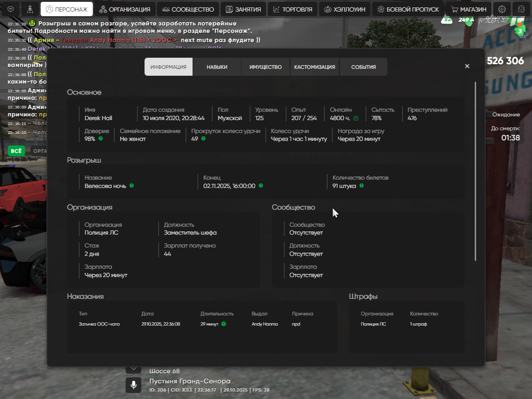Image resolution: width=532 pixels, height=399 pixels.
Task: Open the chat bubble icon in top bar
Action: click(x=11, y=9)
